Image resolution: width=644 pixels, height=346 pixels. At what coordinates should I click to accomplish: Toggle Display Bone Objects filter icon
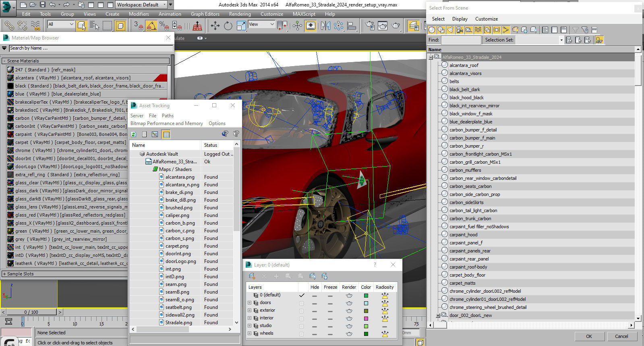coord(506,30)
